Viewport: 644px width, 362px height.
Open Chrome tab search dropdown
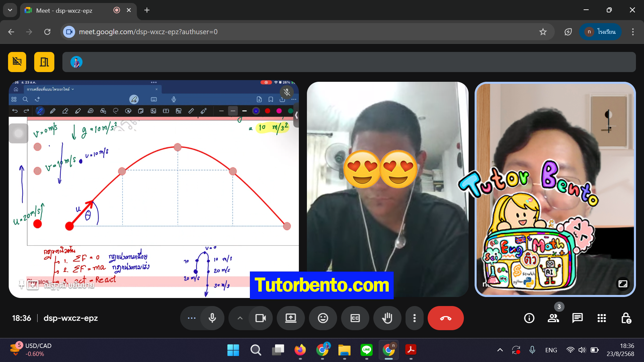(10, 10)
